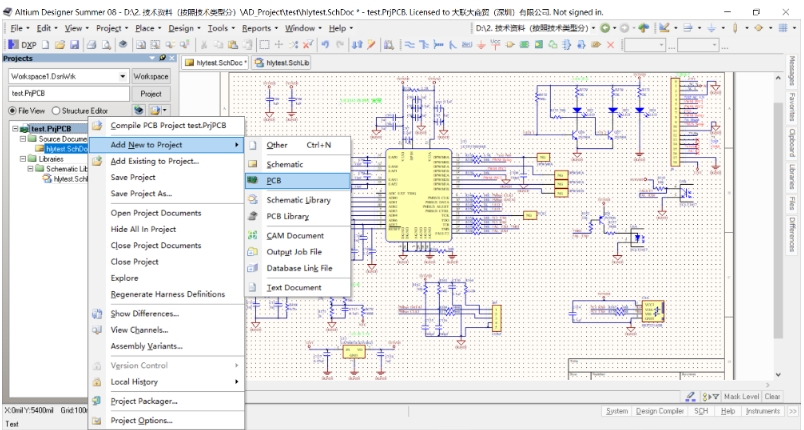Open the file path address dropdown
This screenshot has width=804, height=430.
[x=594, y=28]
